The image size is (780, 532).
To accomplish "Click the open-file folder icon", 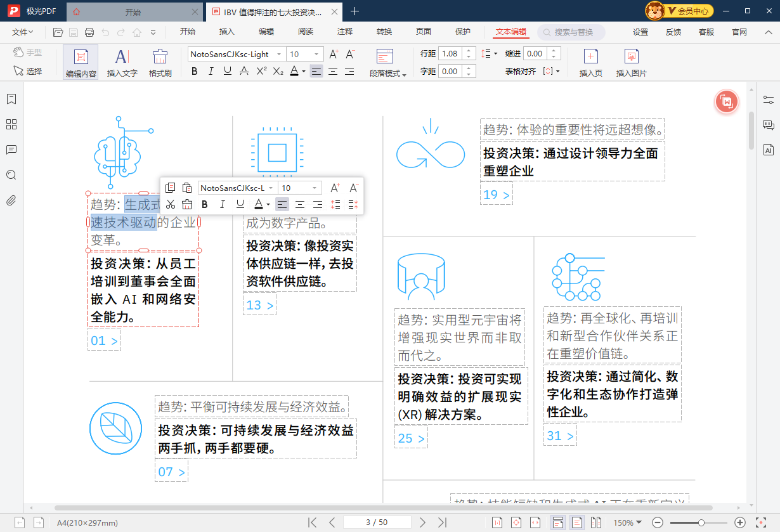I will [58, 32].
